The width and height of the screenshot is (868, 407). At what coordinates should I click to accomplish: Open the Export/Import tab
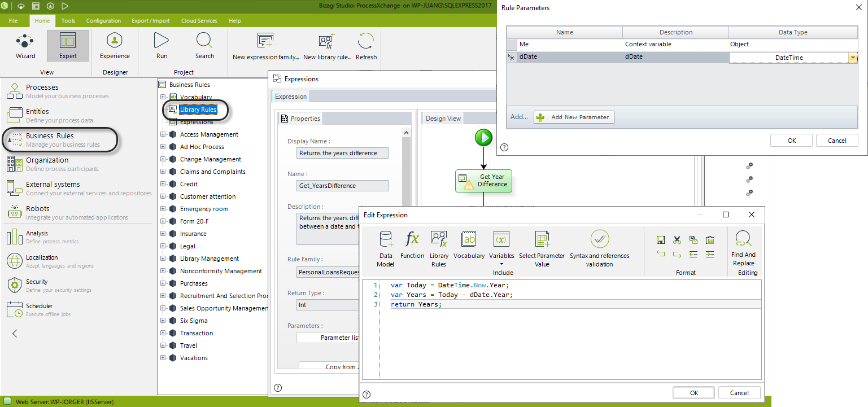click(151, 21)
